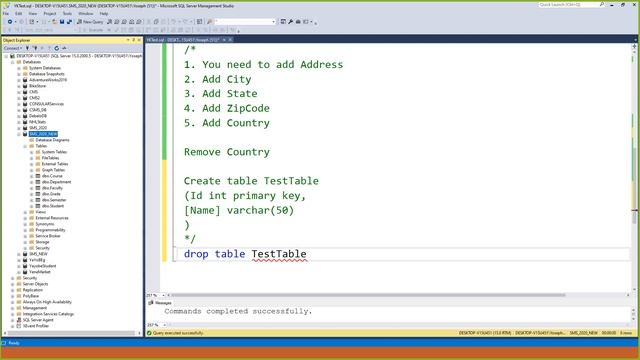Click the TestTable name in drop statement

(x=279, y=254)
